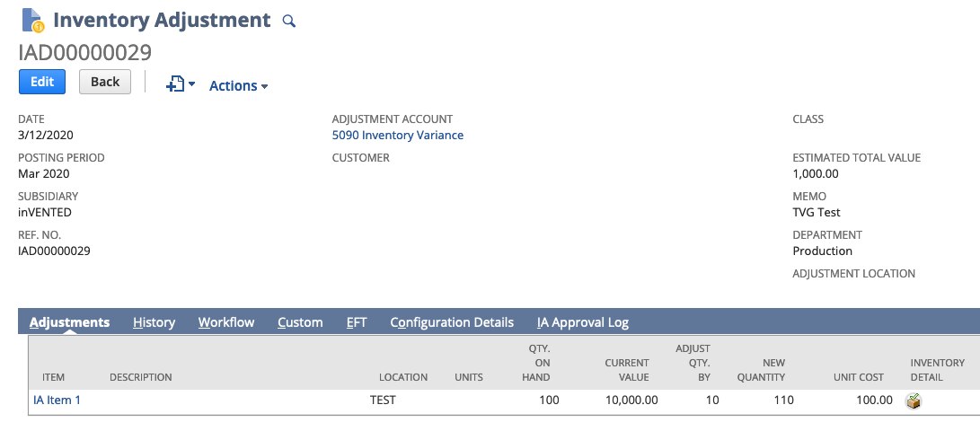Show the IA Approval Log tab
The height and width of the screenshot is (440, 980).
click(582, 322)
